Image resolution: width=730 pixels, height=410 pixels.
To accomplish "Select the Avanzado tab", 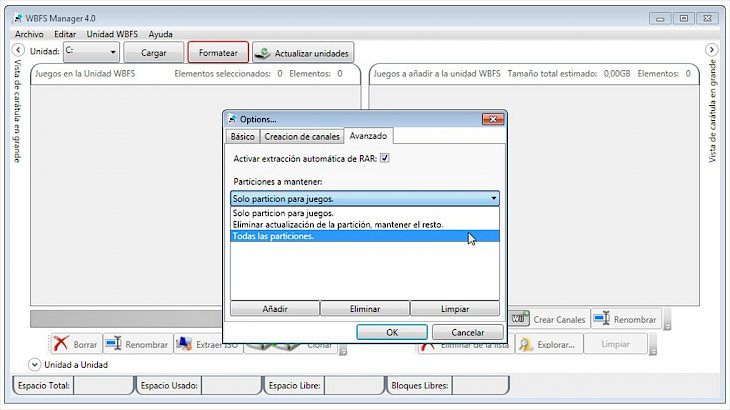I will 368,136.
